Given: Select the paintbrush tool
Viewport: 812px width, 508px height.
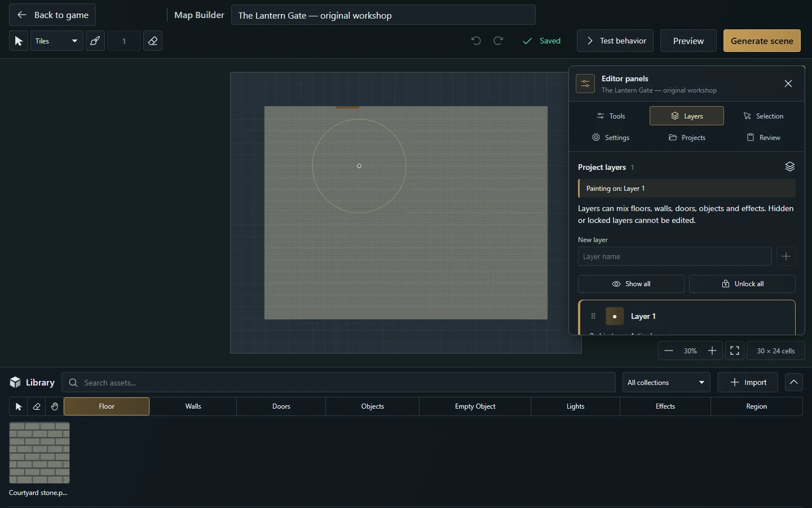Looking at the screenshot, I should pyautogui.click(x=95, y=41).
